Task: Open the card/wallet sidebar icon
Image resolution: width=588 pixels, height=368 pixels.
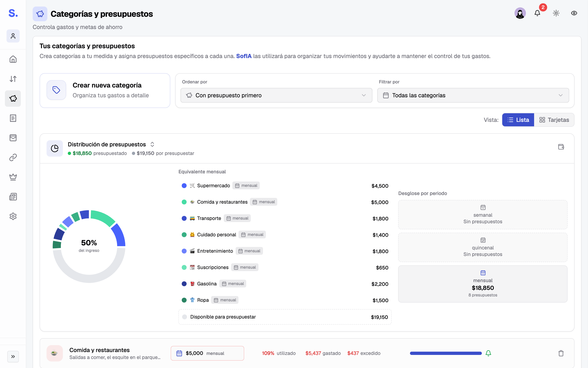Action: point(13,138)
